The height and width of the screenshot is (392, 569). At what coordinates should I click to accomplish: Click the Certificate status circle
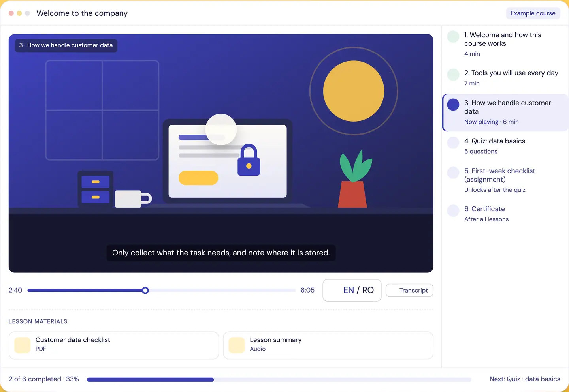[x=453, y=210]
